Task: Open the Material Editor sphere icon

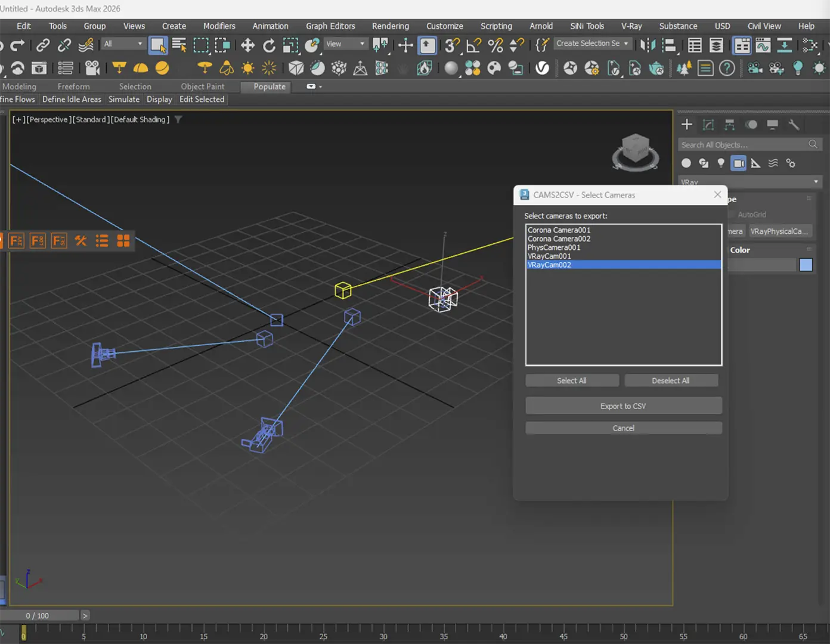Action: click(451, 68)
